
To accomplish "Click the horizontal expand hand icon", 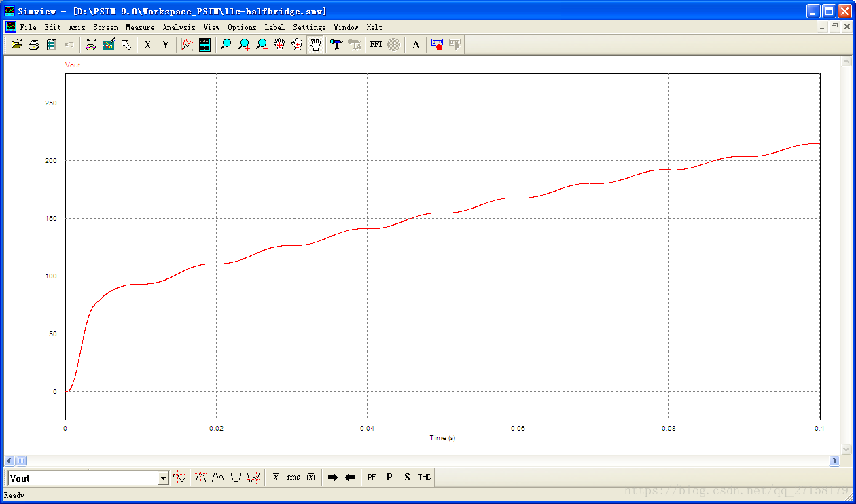I will (279, 45).
